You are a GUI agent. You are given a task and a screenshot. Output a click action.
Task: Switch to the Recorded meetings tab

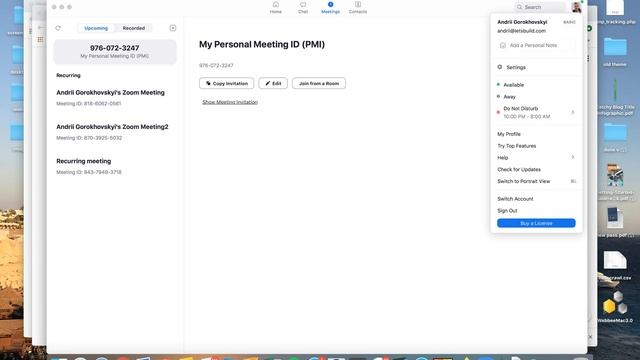[134, 28]
